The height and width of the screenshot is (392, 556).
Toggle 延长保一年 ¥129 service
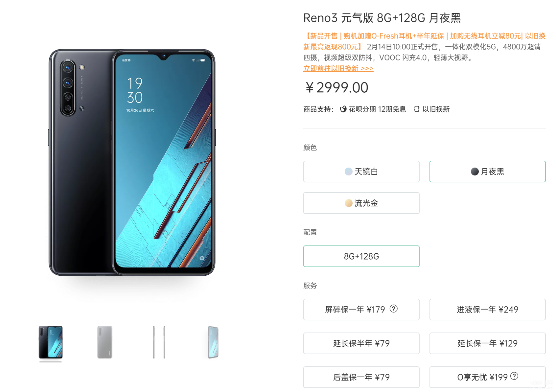488,343
